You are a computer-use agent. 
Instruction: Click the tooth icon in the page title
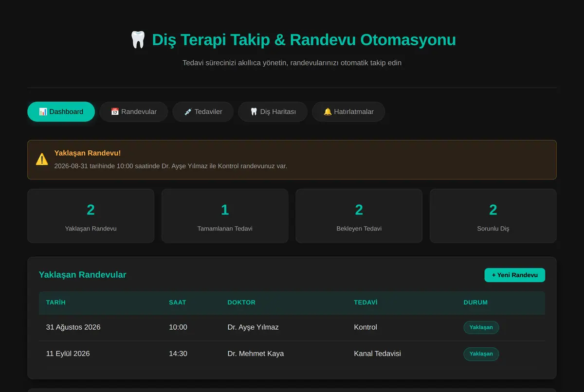(x=138, y=39)
